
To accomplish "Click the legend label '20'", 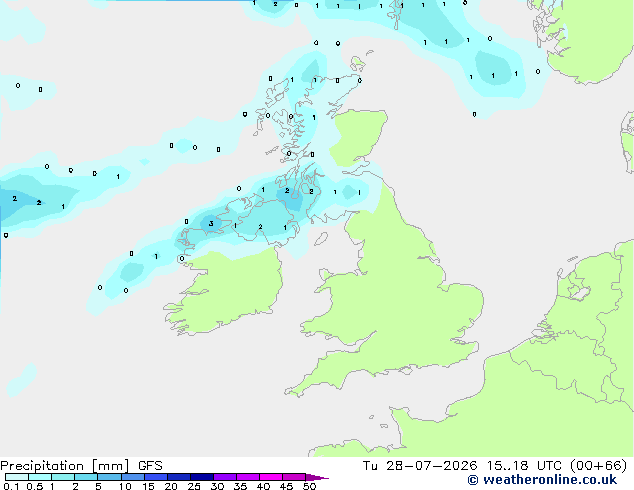I will [171, 486].
